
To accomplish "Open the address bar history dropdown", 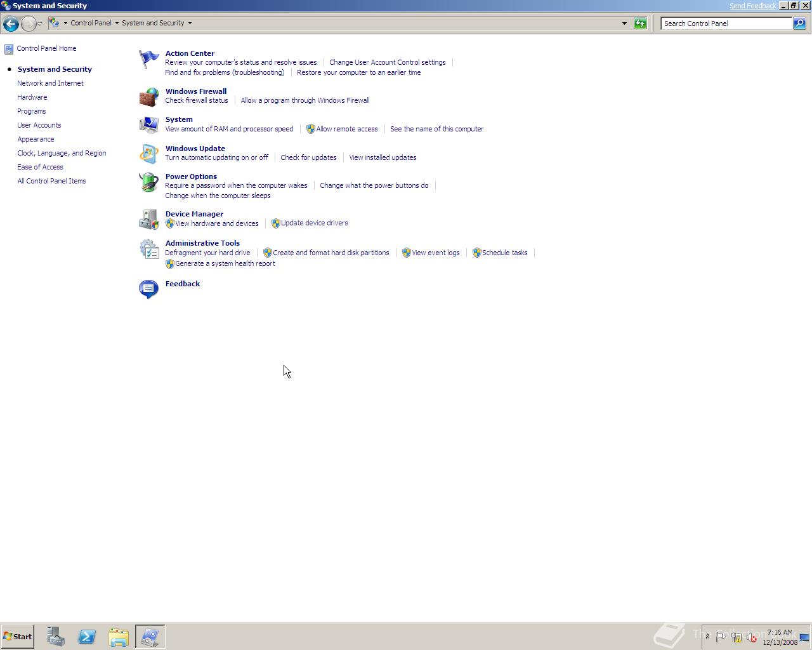I will pyautogui.click(x=624, y=23).
